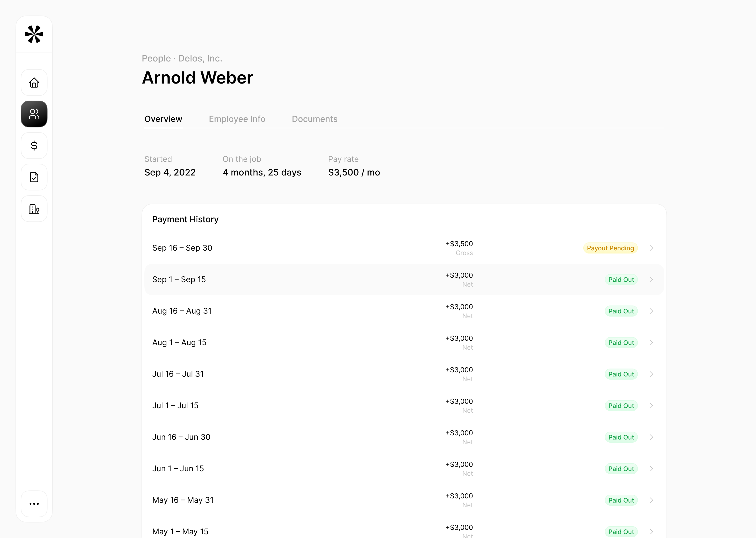The image size is (756, 538).
Task: Expand the Jun 16 – Jun 30 entry chevron
Action: click(x=652, y=437)
